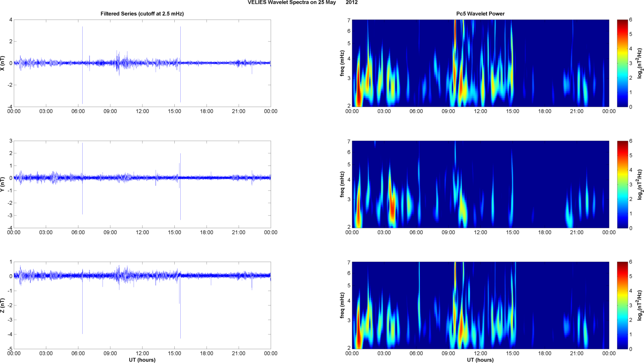Click the 15:00 tick under the bottom wavelet panel

pos(513,354)
